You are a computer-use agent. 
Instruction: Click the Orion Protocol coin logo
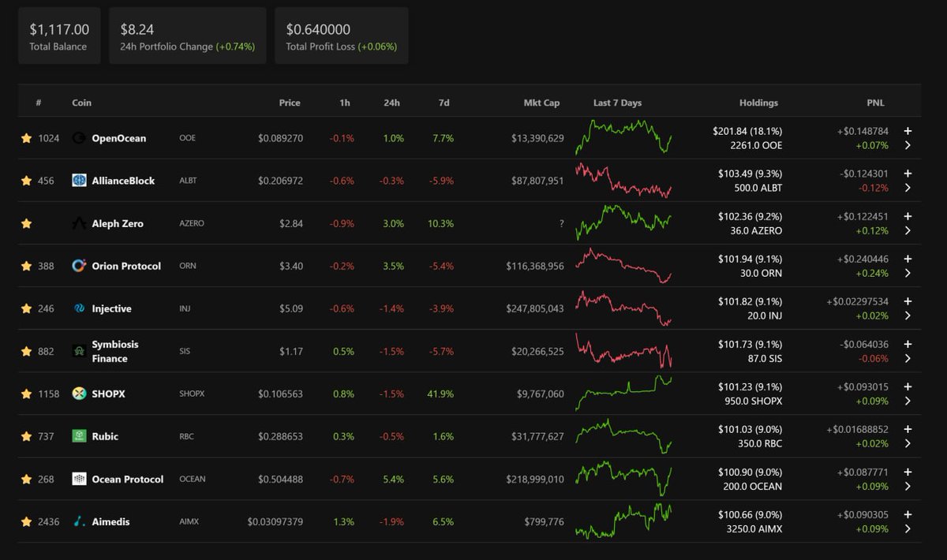pyautogui.click(x=79, y=266)
